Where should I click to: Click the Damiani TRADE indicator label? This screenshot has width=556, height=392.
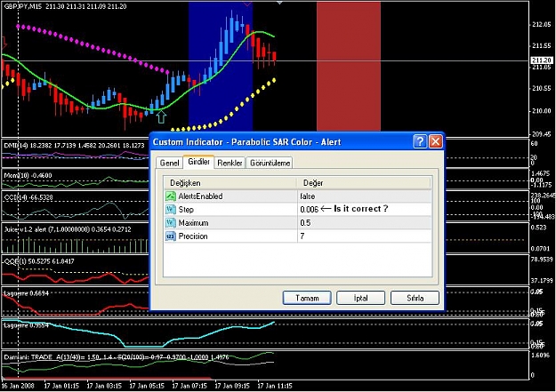point(117,357)
